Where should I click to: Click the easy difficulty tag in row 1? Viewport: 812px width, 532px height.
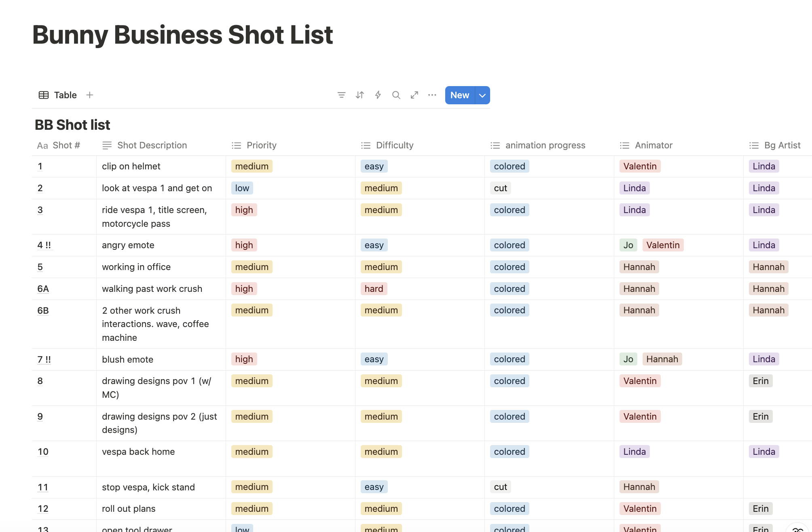(374, 166)
